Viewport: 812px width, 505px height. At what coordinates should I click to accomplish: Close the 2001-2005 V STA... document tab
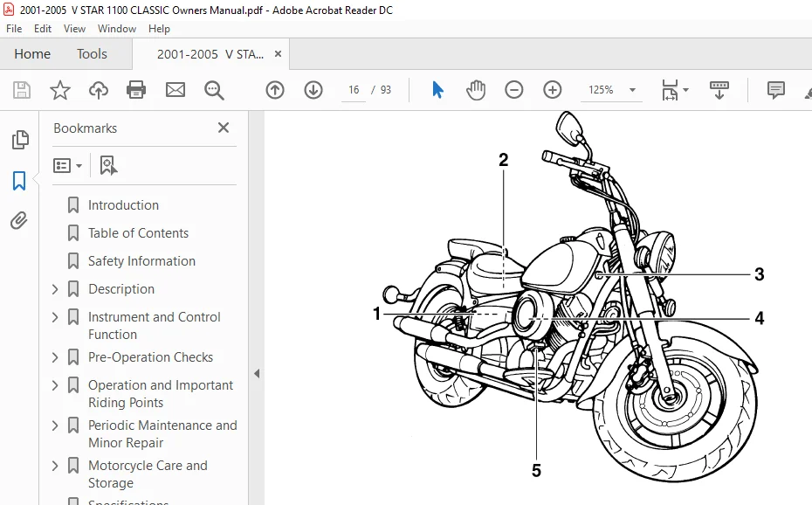pyautogui.click(x=279, y=54)
